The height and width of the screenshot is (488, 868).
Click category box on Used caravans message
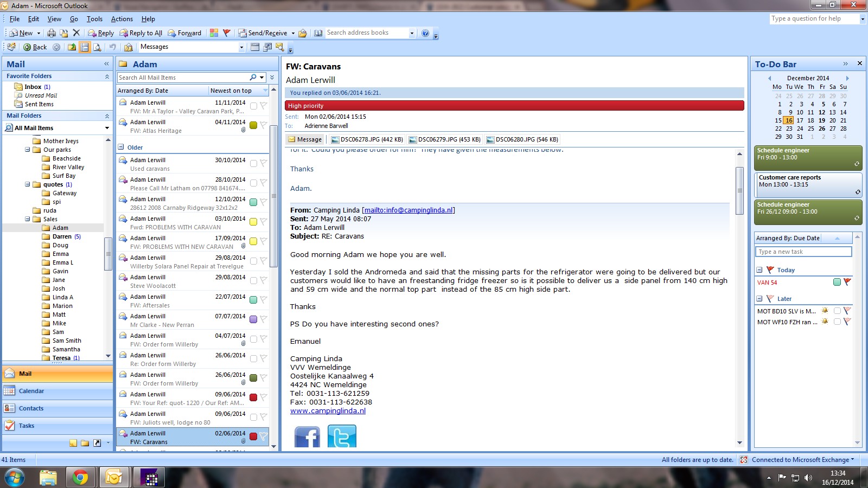253,163
